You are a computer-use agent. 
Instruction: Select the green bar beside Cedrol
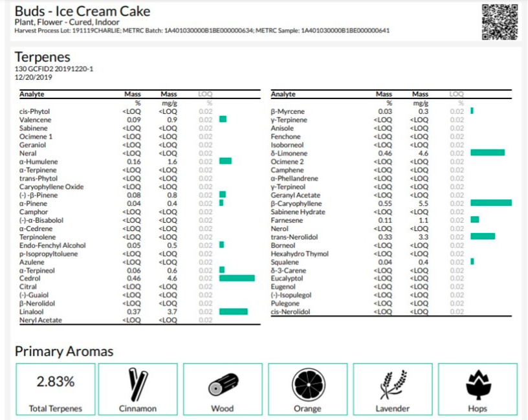[x=237, y=278]
